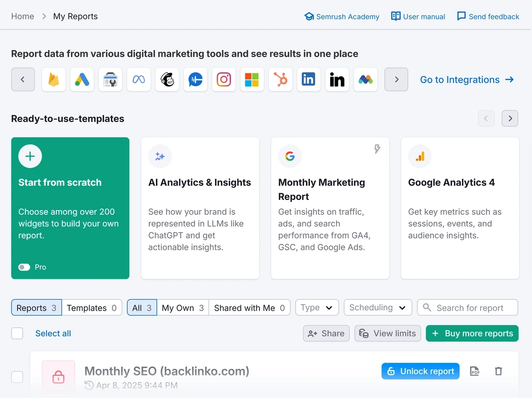Click Buy more reports button
Screen dimensions: 532x398
[472, 333]
